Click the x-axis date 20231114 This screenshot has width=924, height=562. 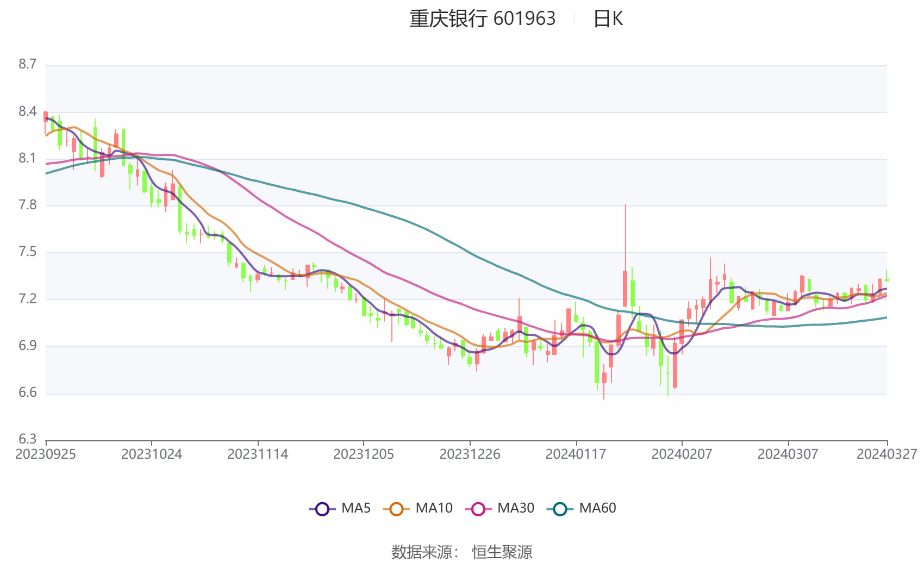coord(258,454)
